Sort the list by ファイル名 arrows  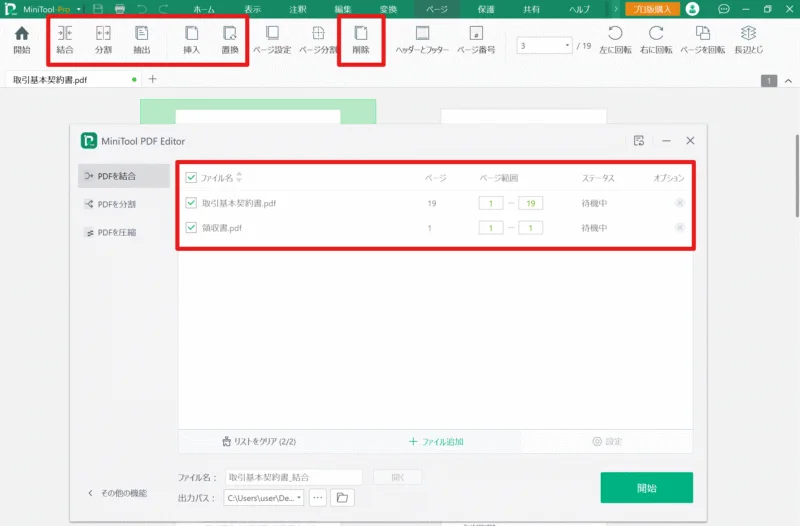tap(239, 178)
